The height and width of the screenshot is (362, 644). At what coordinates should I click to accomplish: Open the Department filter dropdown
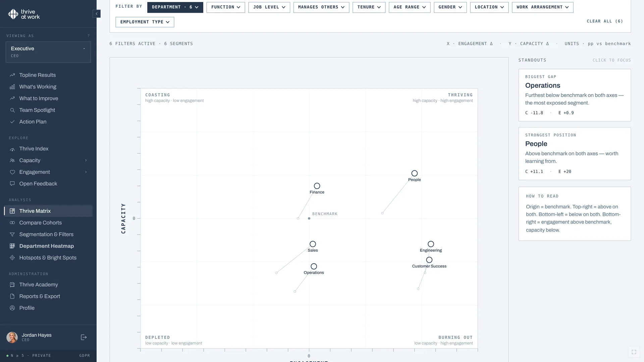[175, 7]
